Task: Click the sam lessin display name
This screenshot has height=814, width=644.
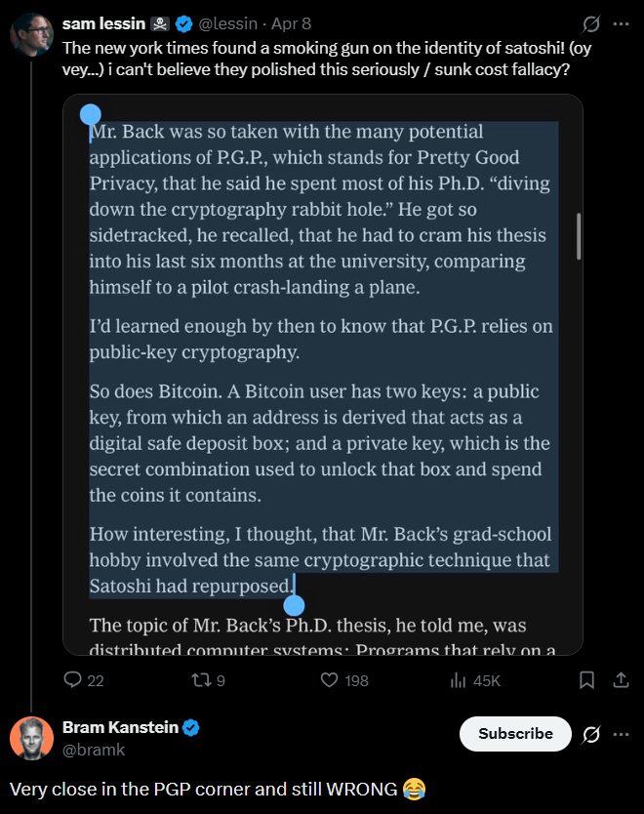Action: [101, 23]
